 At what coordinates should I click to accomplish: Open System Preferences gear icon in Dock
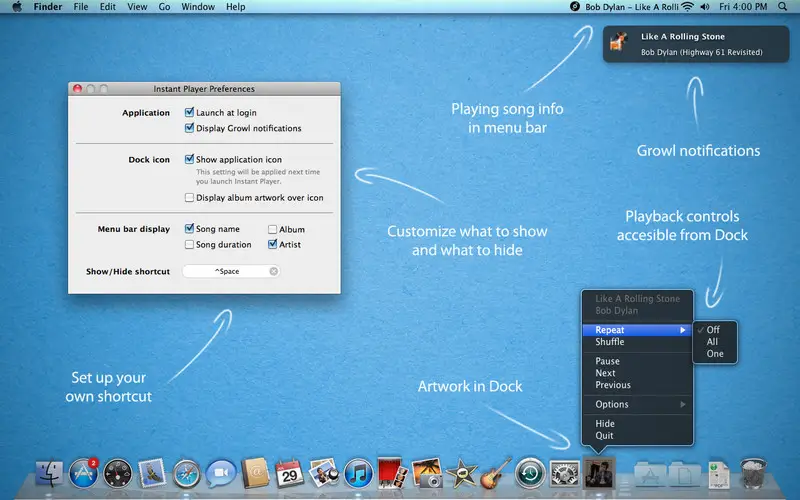[x=564, y=473]
